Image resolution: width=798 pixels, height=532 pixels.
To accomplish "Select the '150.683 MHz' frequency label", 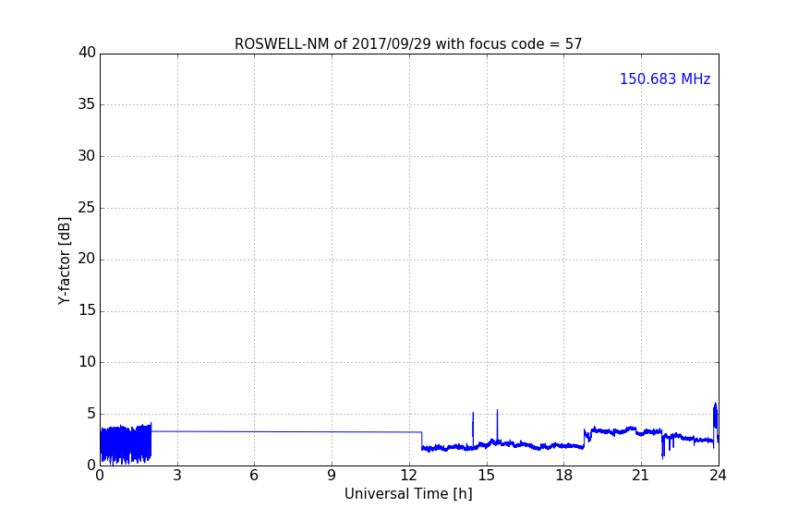I will click(x=665, y=79).
